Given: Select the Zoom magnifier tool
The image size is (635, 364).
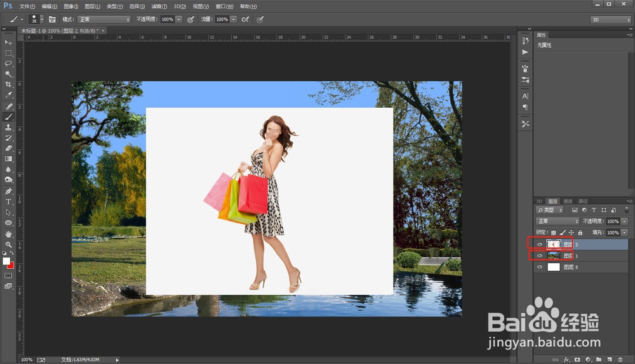Looking at the screenshot, I should [x=8, y=244].
